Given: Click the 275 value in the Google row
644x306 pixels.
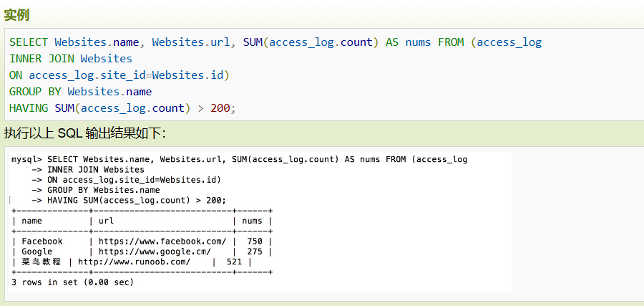Looking at the screenshot, I should coord(254,252).
